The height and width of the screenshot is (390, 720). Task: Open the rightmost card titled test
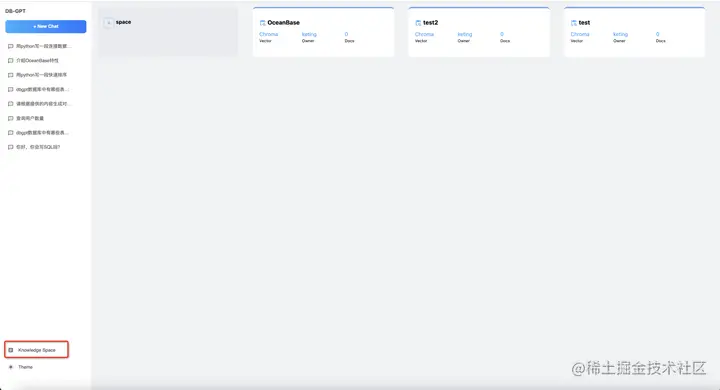tap(584, 23)
